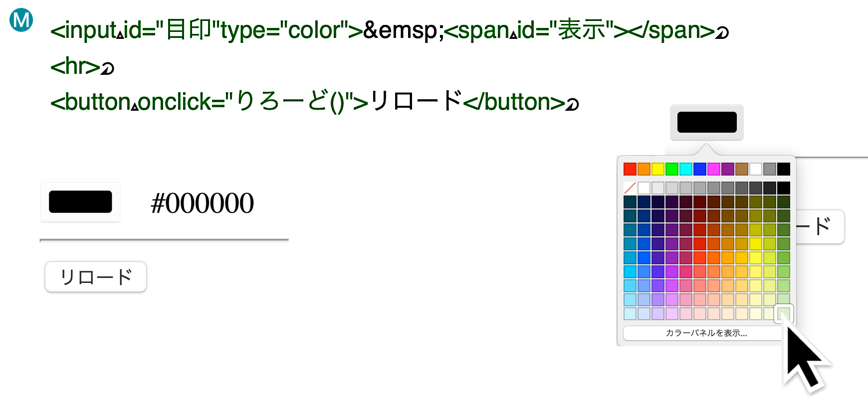Choose the cyan swatch in top row
The image size is (868, 399).
click(x=686, y=169)
